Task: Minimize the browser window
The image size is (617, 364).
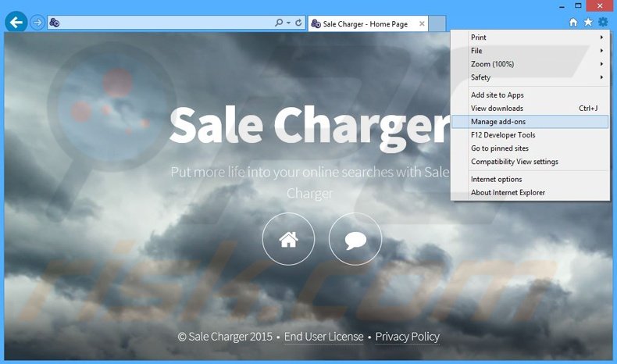Action: pos(562,6)
